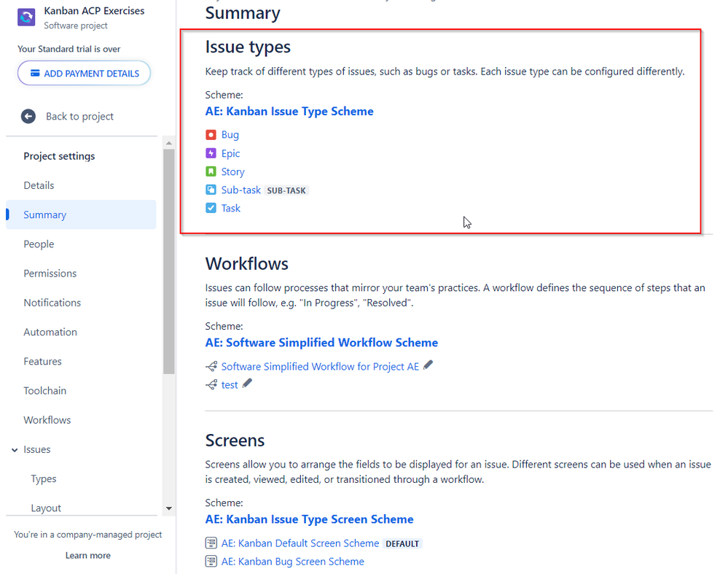This screenshot has height=574, width=728.
Task: Open the Sub-task issue type link
Action: tap(241, 190)
